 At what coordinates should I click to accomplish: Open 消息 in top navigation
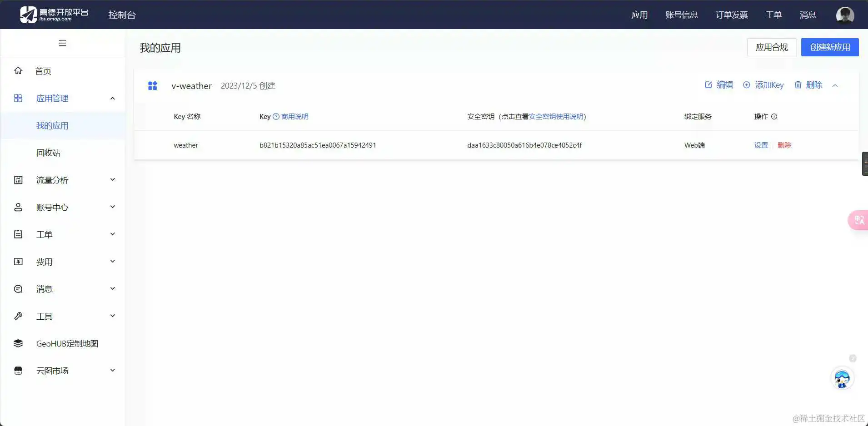pyautogui.click(x=808, y=15)
